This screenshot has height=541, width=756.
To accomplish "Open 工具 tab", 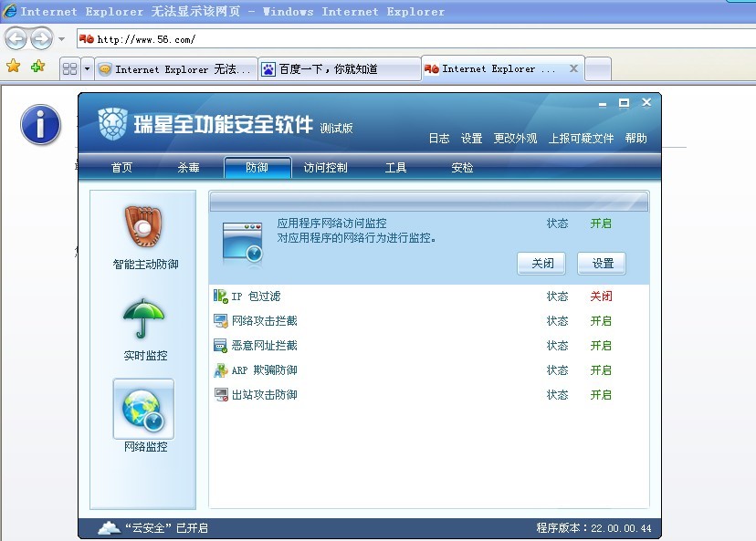I will click(x=396, y=168).
